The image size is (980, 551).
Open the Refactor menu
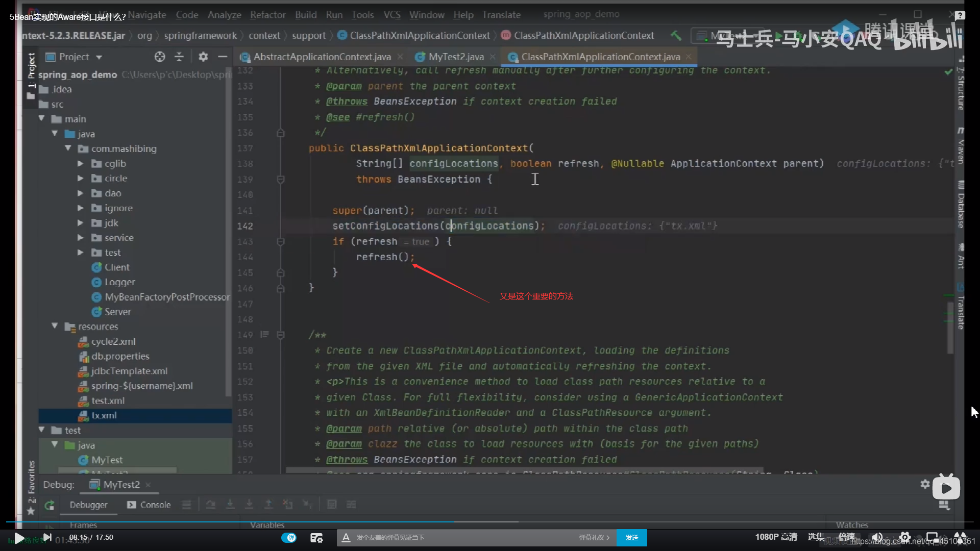pos(267,15)
